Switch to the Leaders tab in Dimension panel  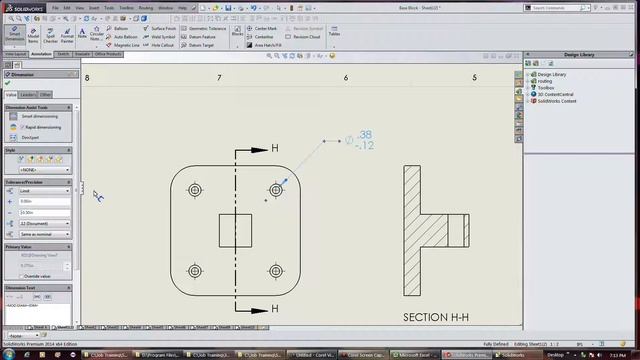pyautogui.click(x=28, y=95)
